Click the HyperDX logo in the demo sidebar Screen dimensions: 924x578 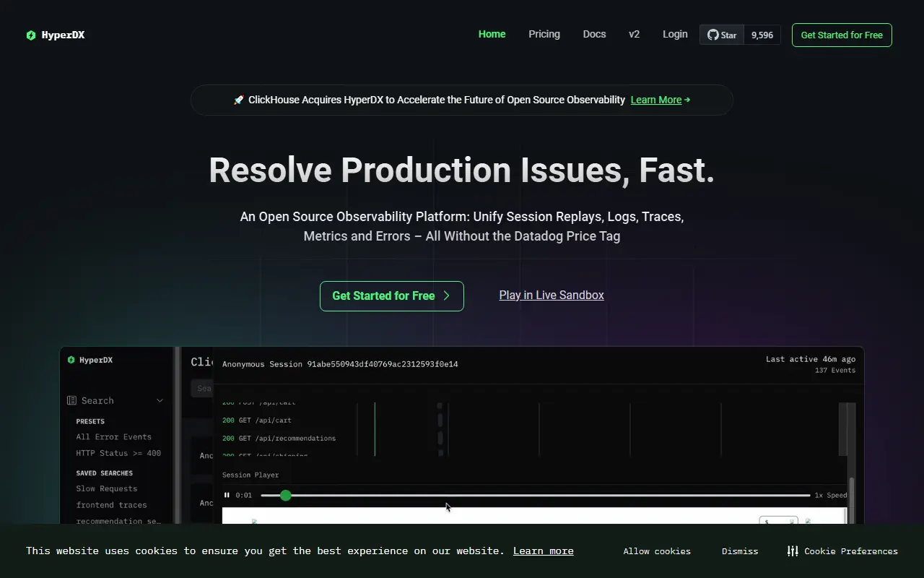(x=90, y=360)
